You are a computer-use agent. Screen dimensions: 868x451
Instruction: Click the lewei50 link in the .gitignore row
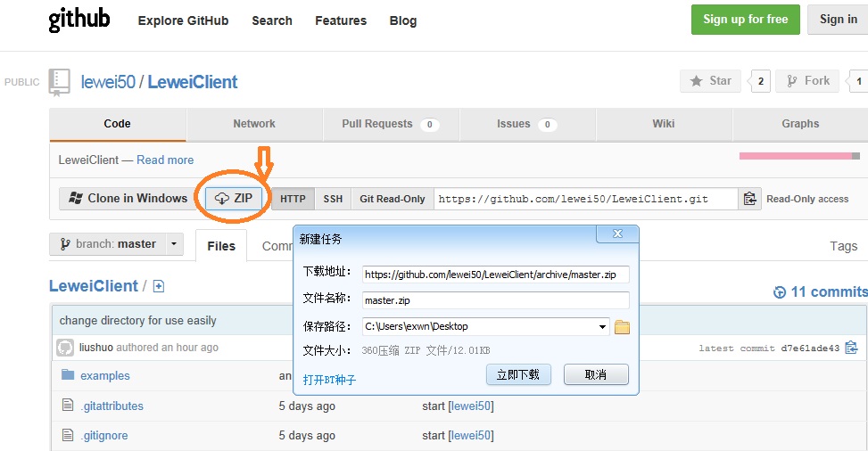tap(471, 436)
